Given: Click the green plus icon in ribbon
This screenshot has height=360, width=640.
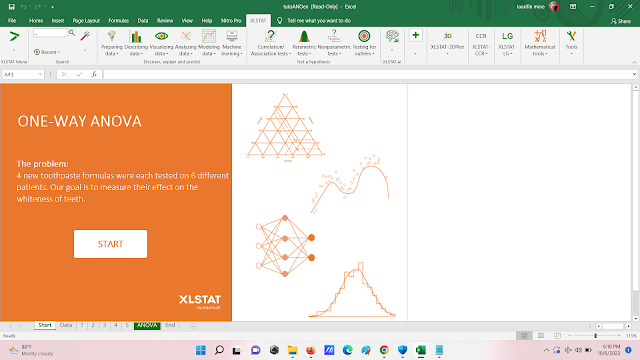Looking at the screenshot, I should tap(416, 36).
